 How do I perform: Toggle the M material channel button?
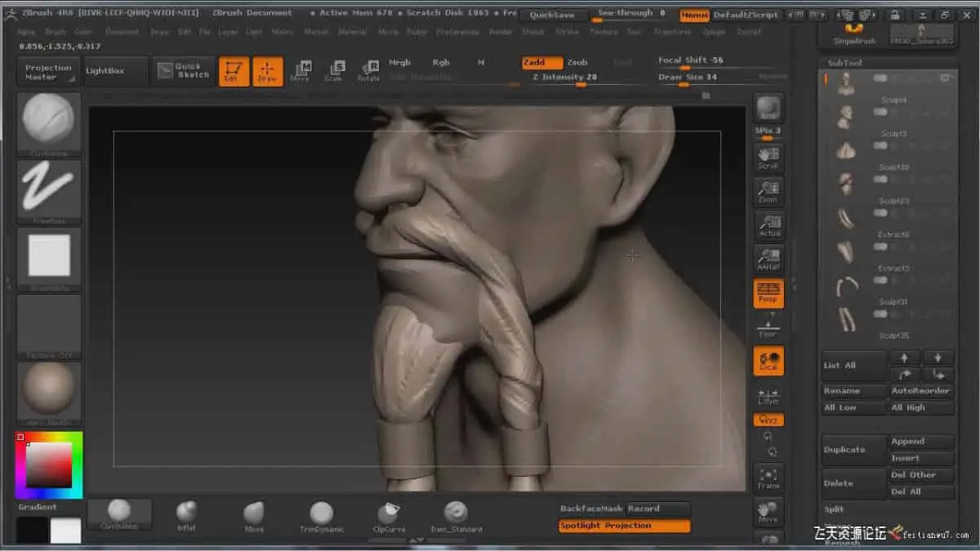481,63
